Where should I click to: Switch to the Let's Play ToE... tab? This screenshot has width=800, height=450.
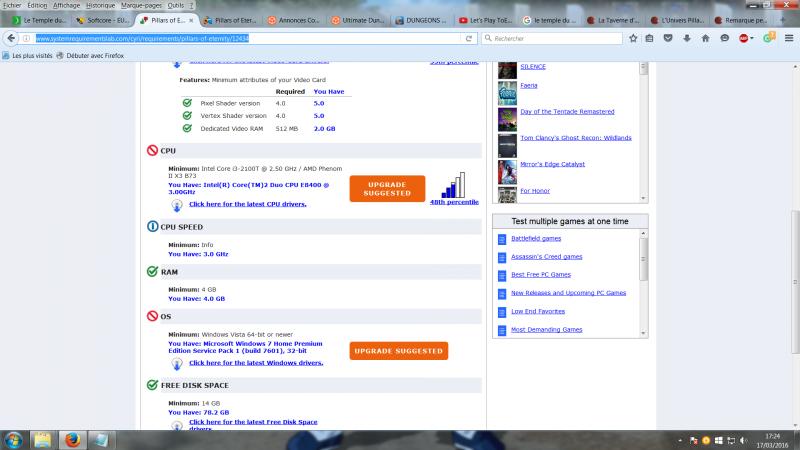pos(486,20)
